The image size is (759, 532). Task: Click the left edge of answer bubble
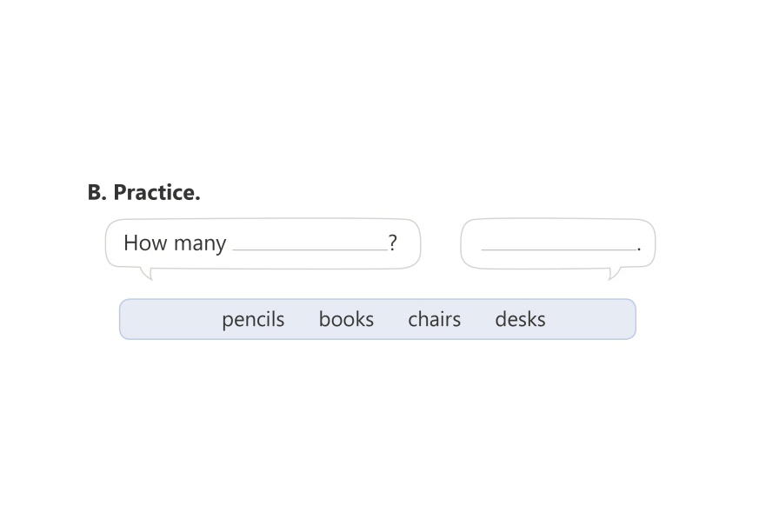[461, 243]
